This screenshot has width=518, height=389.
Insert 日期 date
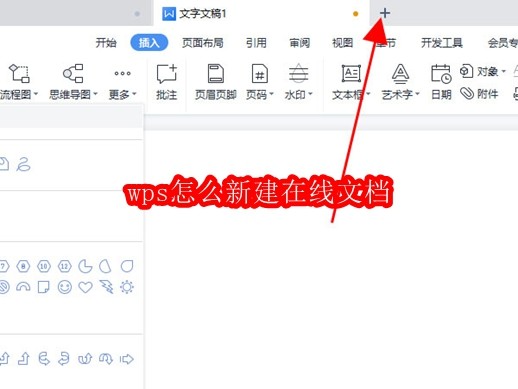(441, 82)
